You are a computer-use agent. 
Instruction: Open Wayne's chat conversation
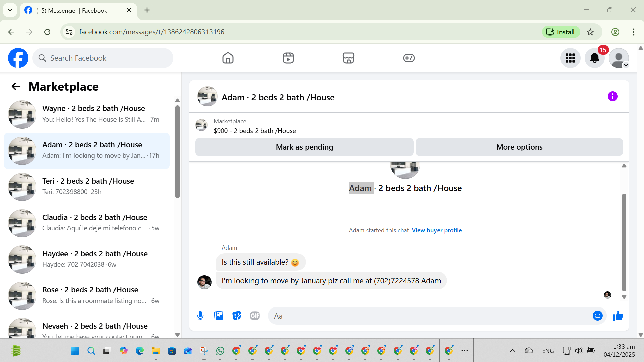[x=87, y=114]
